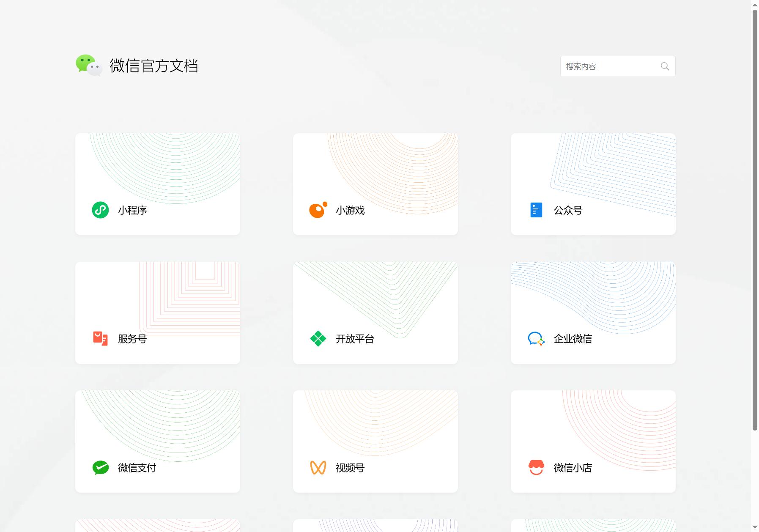Go to 微信支付 docs via label
This screenshot has height=532, width=759.
(137, 468)
